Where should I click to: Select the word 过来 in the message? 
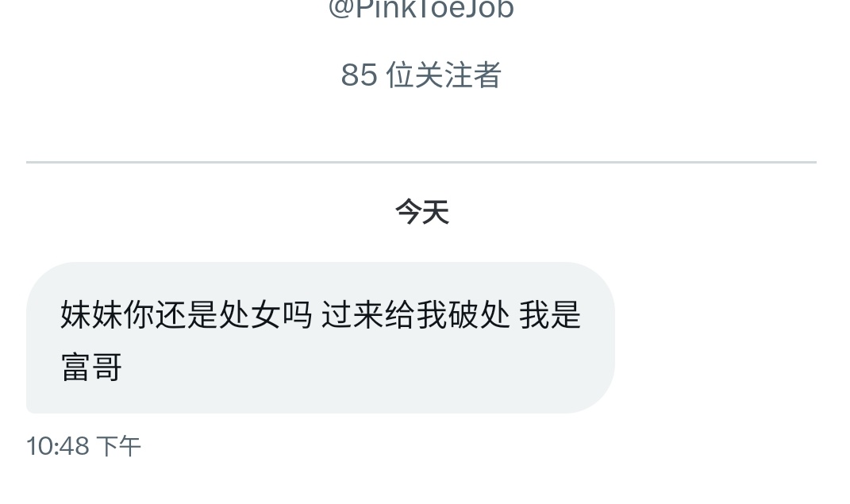pyautogui.click(x=353, y=315)
